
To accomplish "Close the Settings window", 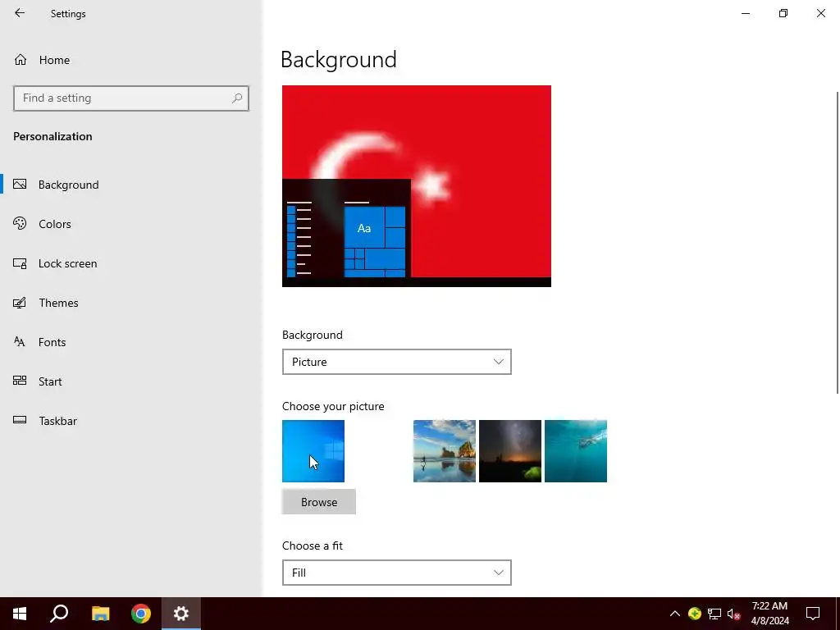I will click(820, 13).
